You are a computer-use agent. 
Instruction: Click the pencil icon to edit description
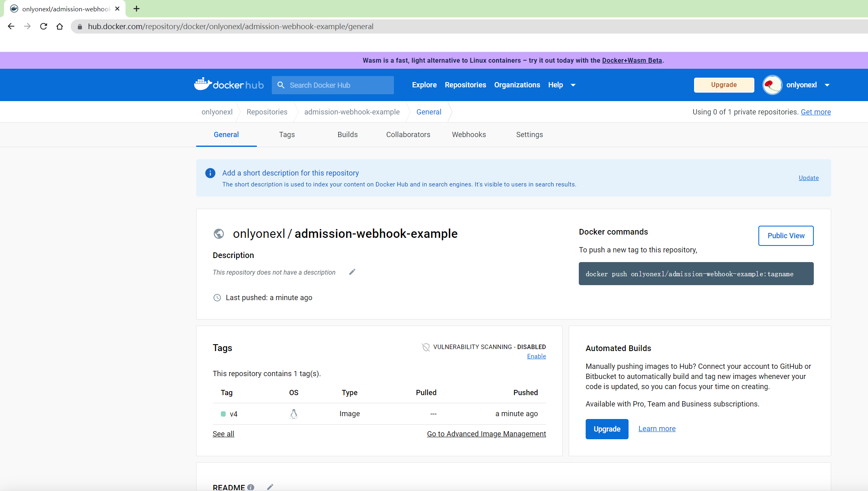point(352,272)
